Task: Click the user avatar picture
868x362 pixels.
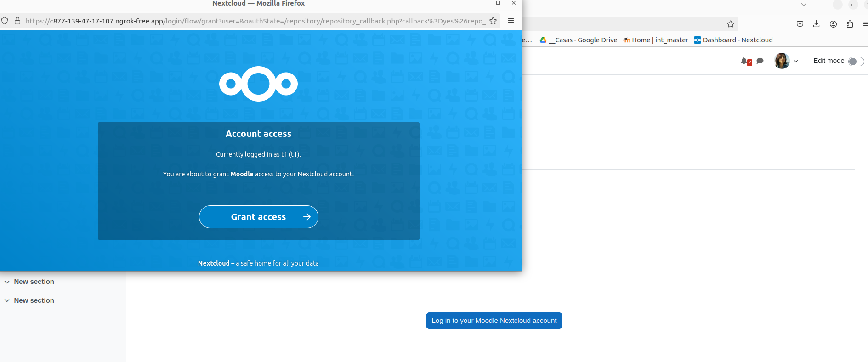Action: point(782,61)
